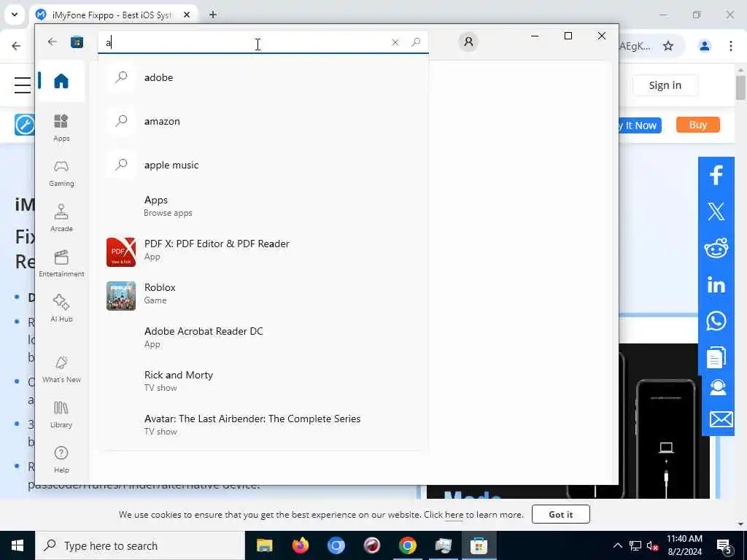
Task: Open the Gaming section
Action: [61, 173]
